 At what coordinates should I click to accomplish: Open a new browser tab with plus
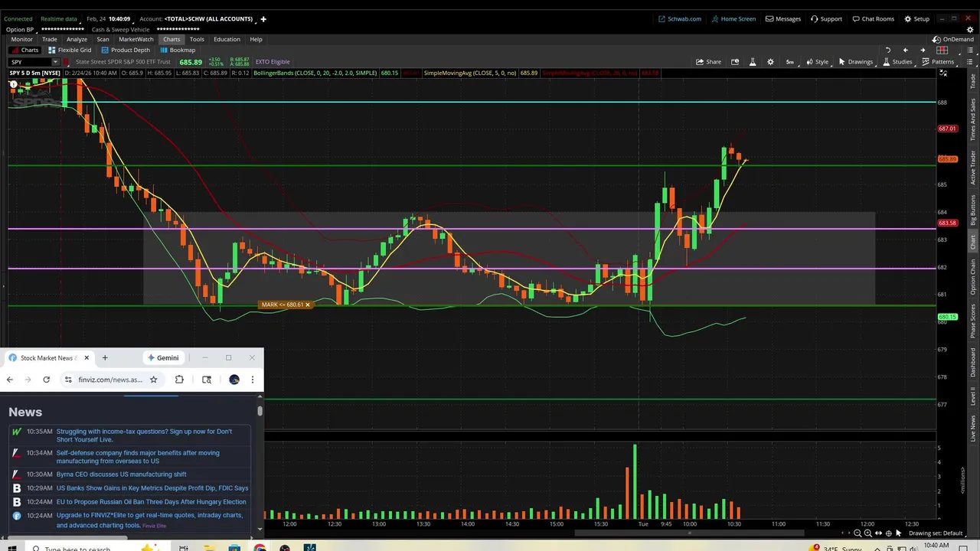pyautogui.click(x=105, y=357)
